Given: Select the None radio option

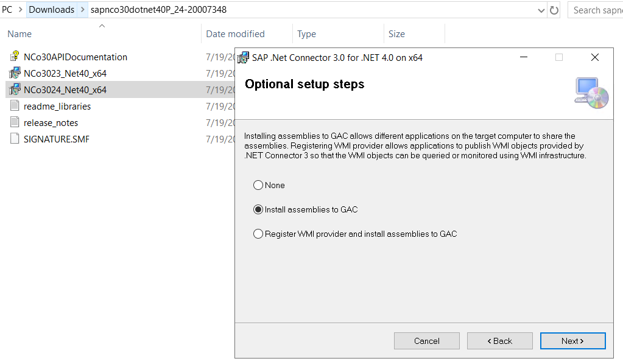Looking at the screenshot, I should (258, 185).
